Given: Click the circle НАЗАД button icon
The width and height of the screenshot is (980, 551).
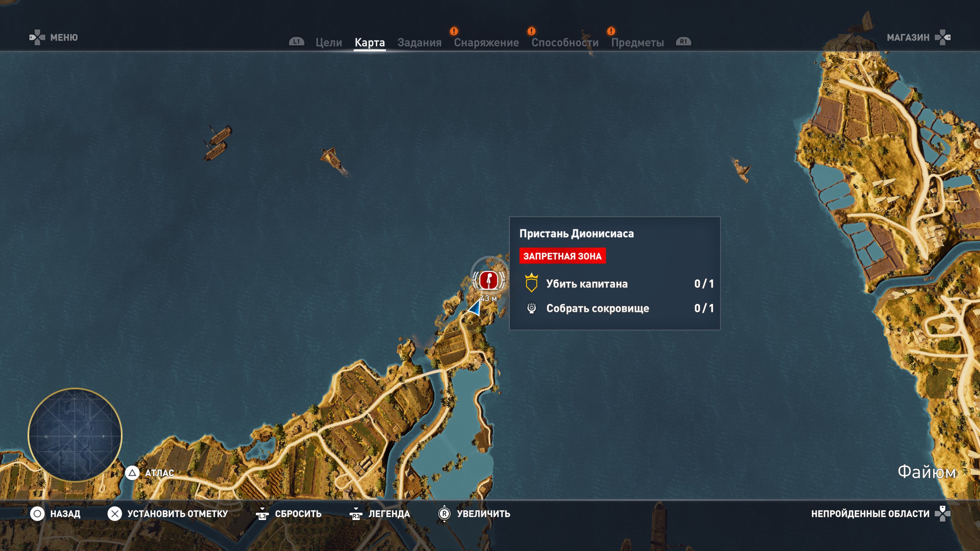Looking at the screenshot, I should (x=37, y=514).
